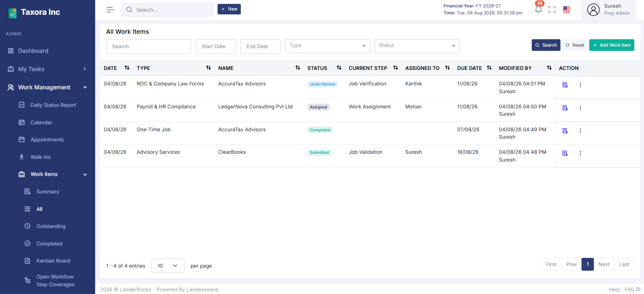This screenshot has height=294, width=644.
Task: Click the Taxora Inc logo icon
Action: pyautogui.click(x=12, y=13)
